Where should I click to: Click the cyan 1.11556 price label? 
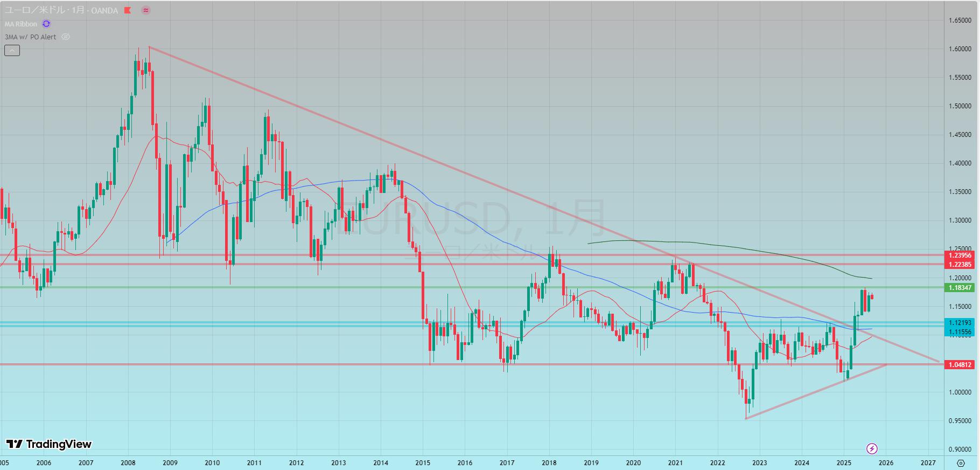pos(960,332)
